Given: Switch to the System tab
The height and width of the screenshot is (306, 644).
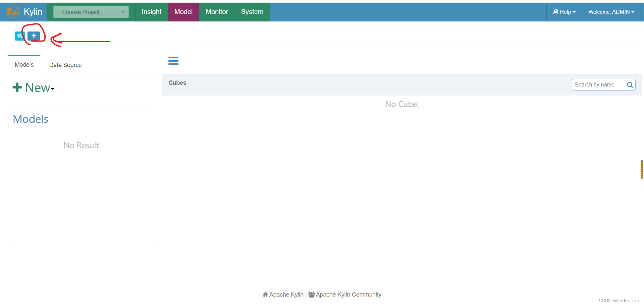Looking at the screenshot, I should coord(252,12).
